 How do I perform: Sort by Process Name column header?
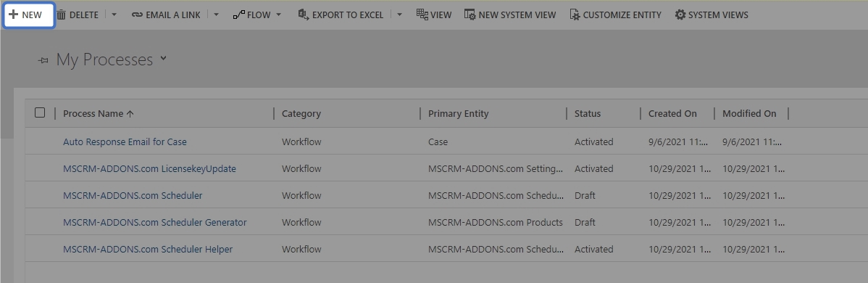click(99, 113)
